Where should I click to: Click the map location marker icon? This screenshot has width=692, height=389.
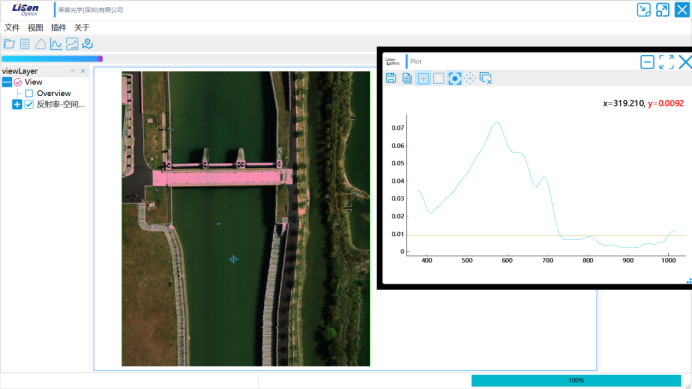point(87,44)
